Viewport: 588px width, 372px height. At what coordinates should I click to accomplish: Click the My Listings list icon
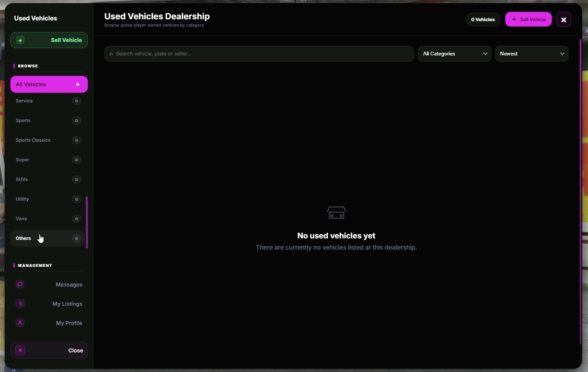(x=20, y=303)
